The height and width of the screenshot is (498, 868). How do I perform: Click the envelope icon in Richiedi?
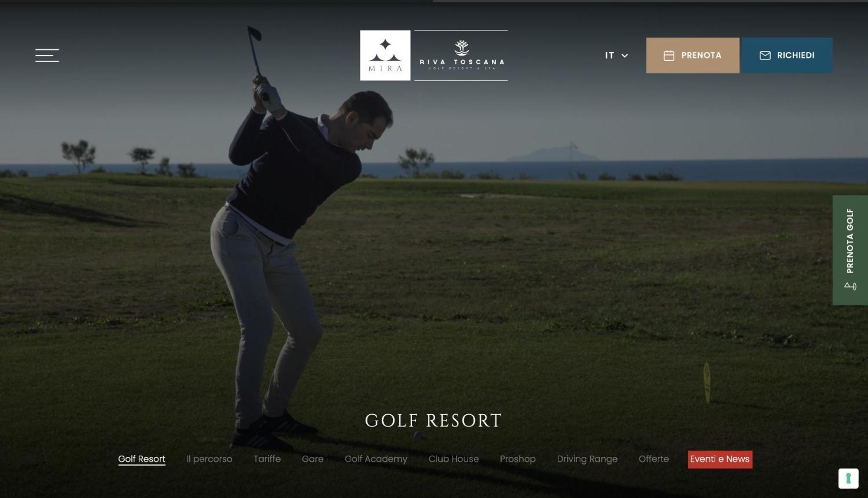tap(765, 56)
